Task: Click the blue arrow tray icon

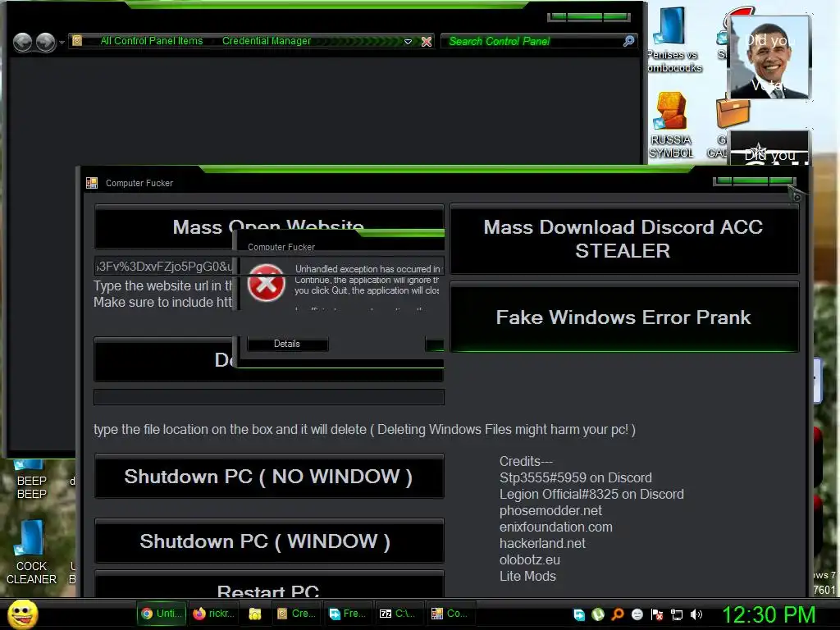Action: pyautogui.click(x=579, y=614)
